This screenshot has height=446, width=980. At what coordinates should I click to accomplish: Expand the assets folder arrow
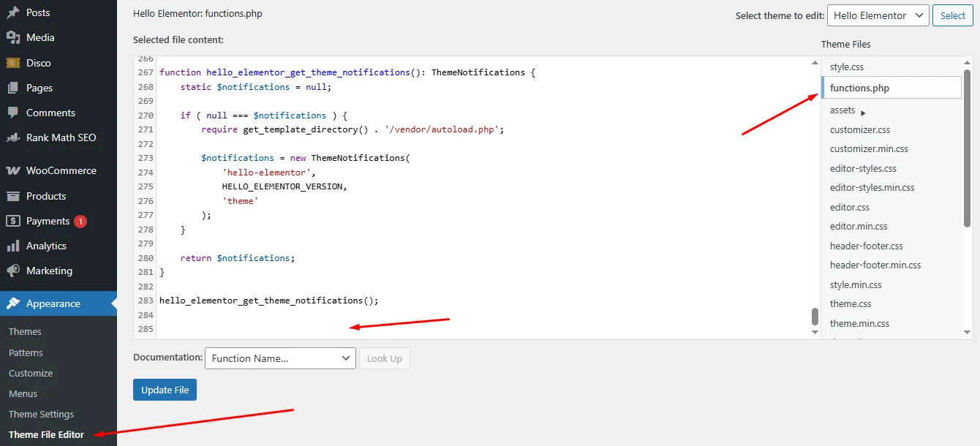click(863, 113)
